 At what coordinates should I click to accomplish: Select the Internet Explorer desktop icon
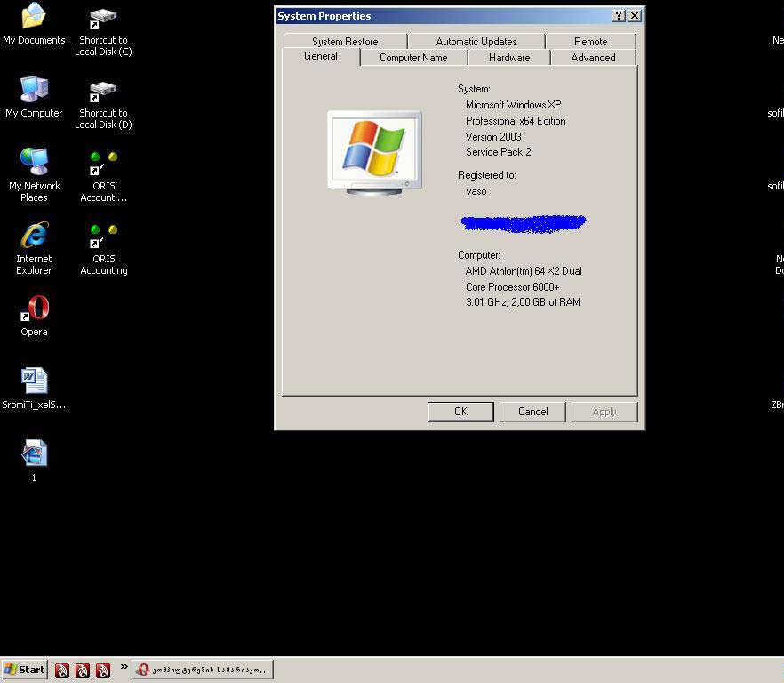[34, 249]
